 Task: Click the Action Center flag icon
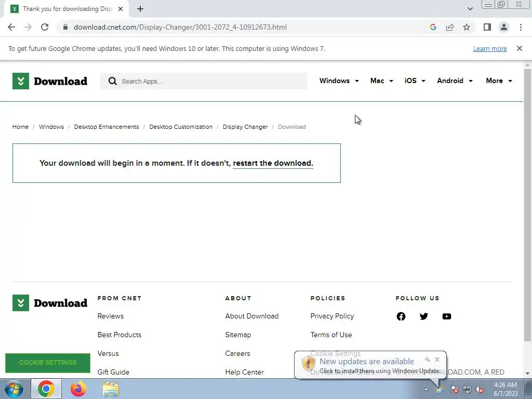pyautogui.click(x=454, y=390)
